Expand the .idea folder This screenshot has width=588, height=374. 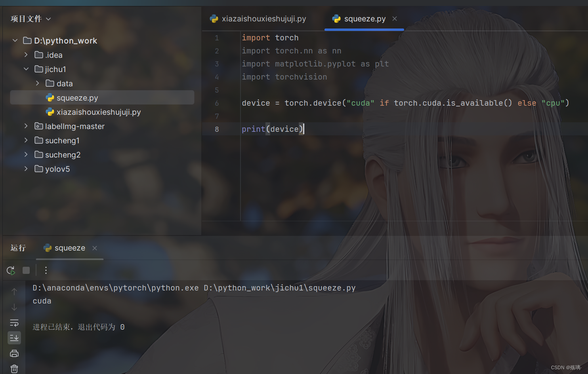click(x=26, y=55)
